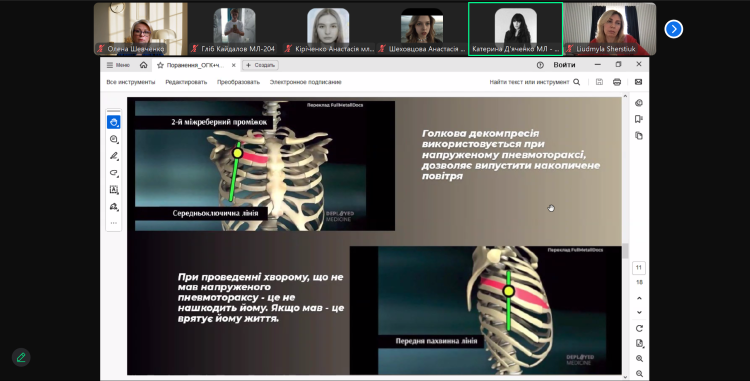Click the print icon
This screenshot has height=381, width=750.
coord(617,82)
